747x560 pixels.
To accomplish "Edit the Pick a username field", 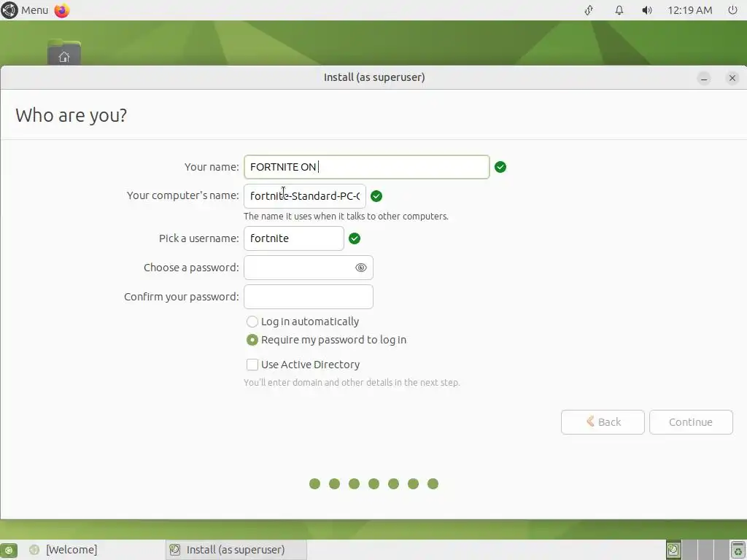I will (293, 238).
